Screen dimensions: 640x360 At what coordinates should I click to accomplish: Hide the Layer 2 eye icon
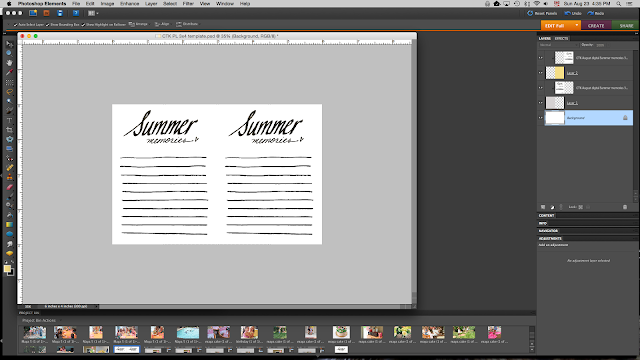pyautogui.click(x=541, y=73)
